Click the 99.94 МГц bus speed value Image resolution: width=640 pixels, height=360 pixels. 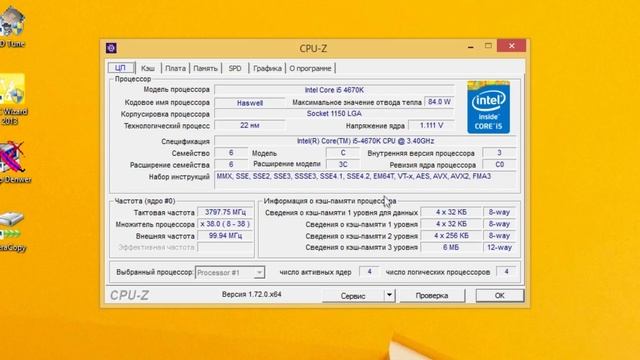(225, 236)
